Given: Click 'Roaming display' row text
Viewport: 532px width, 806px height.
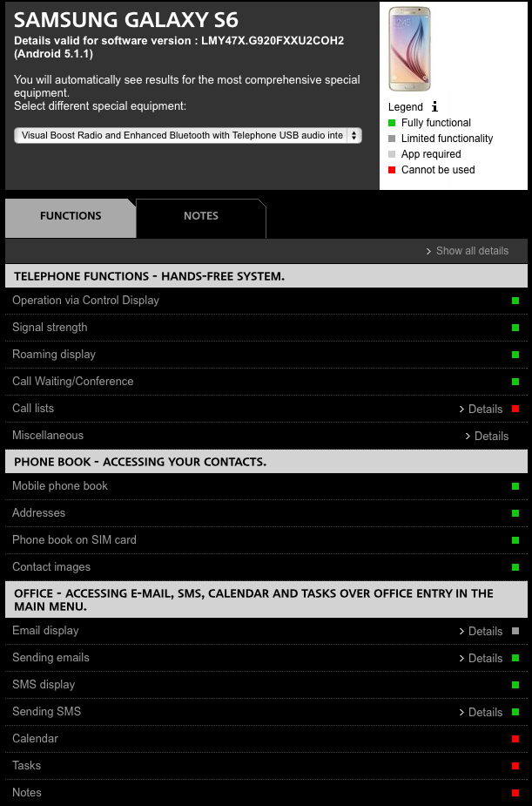Looking at the screenshot, I should coord(54,354).
